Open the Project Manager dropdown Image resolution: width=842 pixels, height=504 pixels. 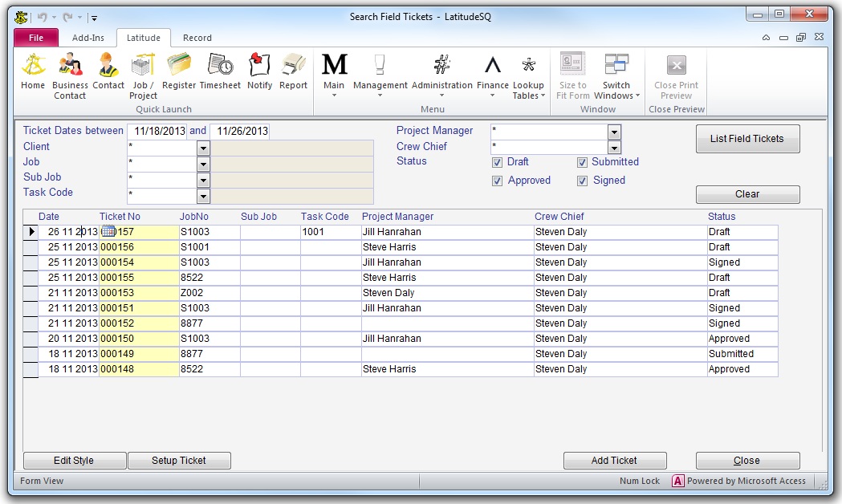(614, 132)
